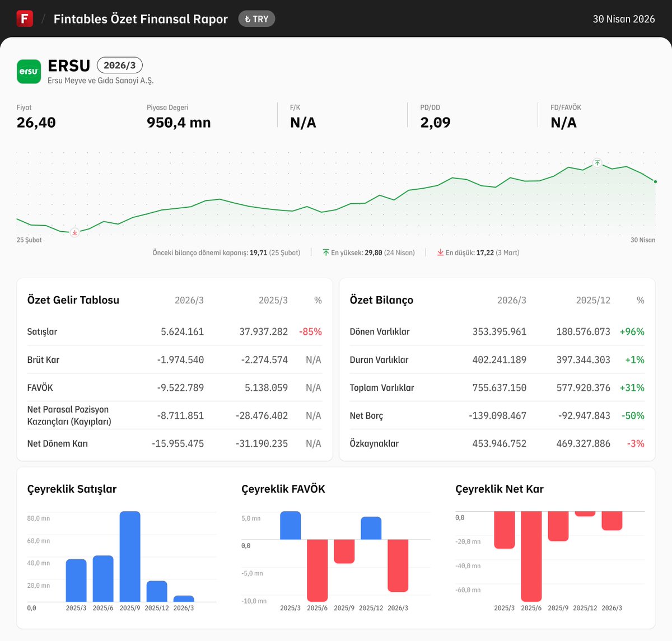This screenshot has width=672, height=641.
Task: Click Net Parasal Pozisyon Kazançları label
Action: 69,415
